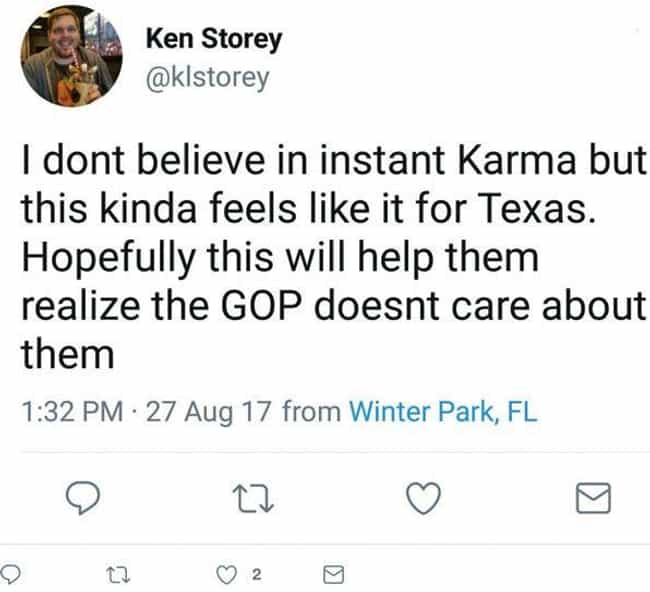The height and width of the screenshot is (592, 650).
Task: Open the Winter Park, FL location link
Action: [444, 412]
